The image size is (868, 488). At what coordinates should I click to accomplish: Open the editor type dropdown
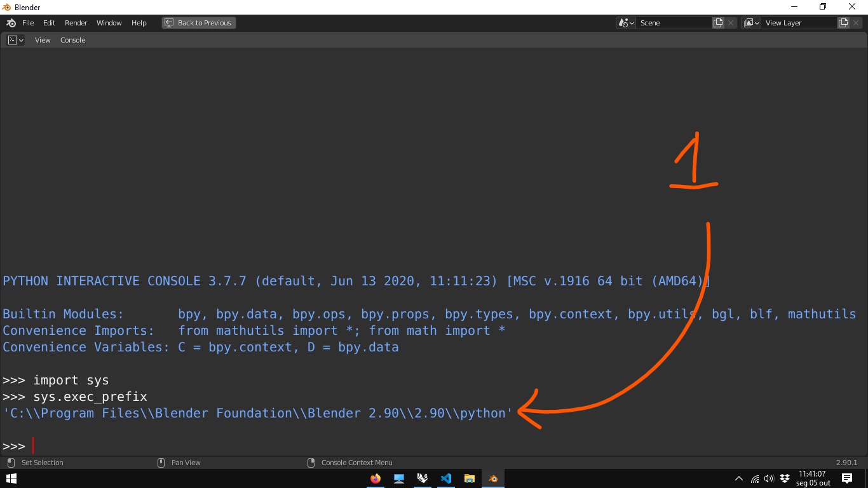15,40
